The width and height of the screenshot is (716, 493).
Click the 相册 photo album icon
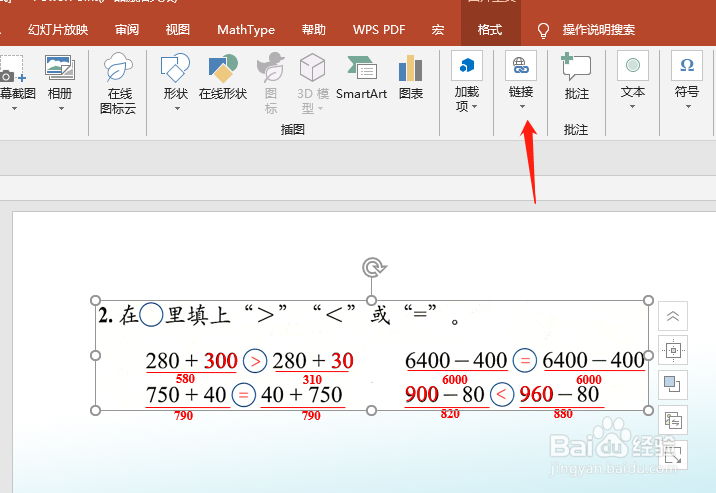click(x=60, y=68)
